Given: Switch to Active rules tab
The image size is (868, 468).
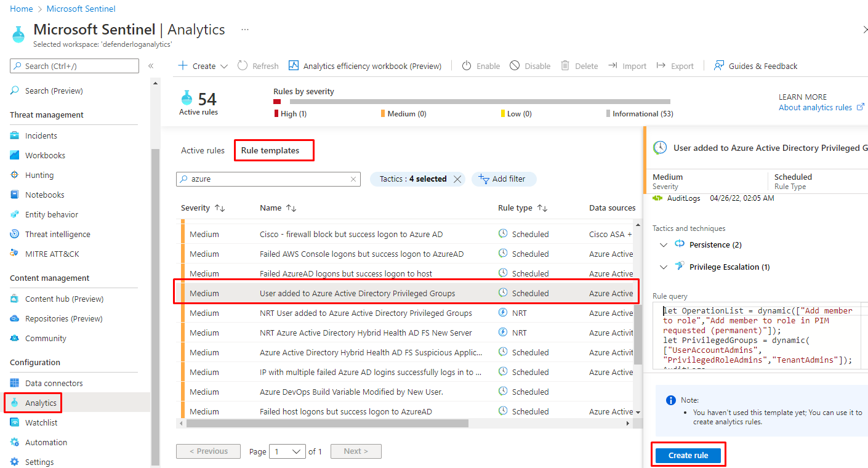Looking at the screenshot, I should pos(203,150).
